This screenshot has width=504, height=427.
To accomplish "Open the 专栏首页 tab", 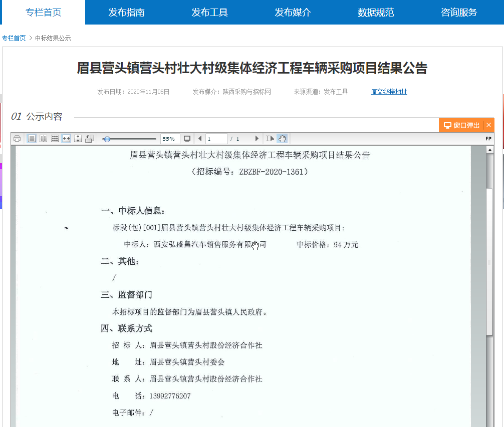I will click(44, 12).
